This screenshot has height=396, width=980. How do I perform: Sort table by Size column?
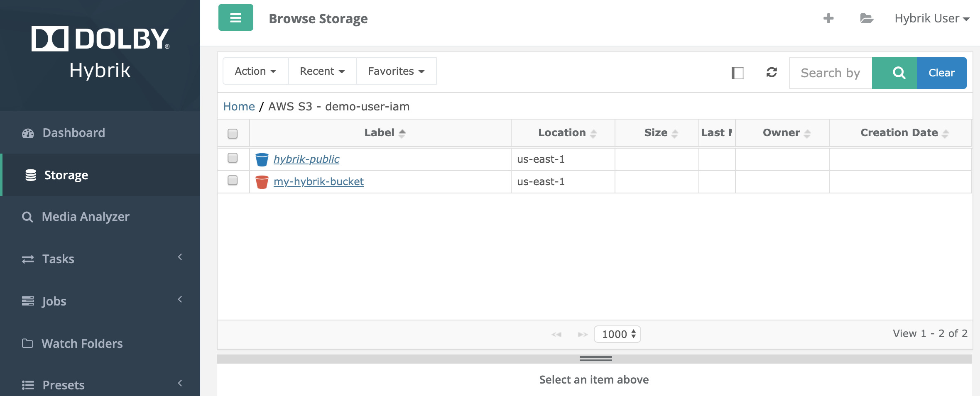pyautogui.click(x=657, y=133)
